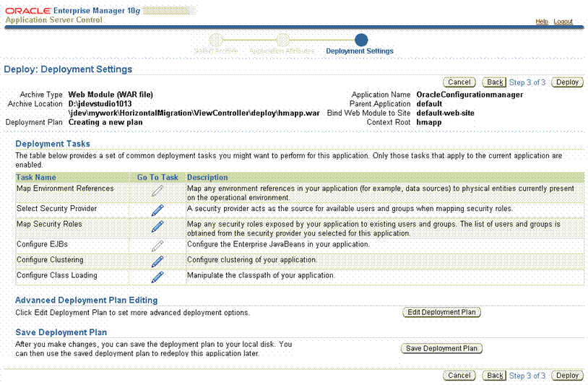Viewport: 588px width, 385px height.
Task: Select the Application Attributes step circle
Action: [x=282, y=40]
